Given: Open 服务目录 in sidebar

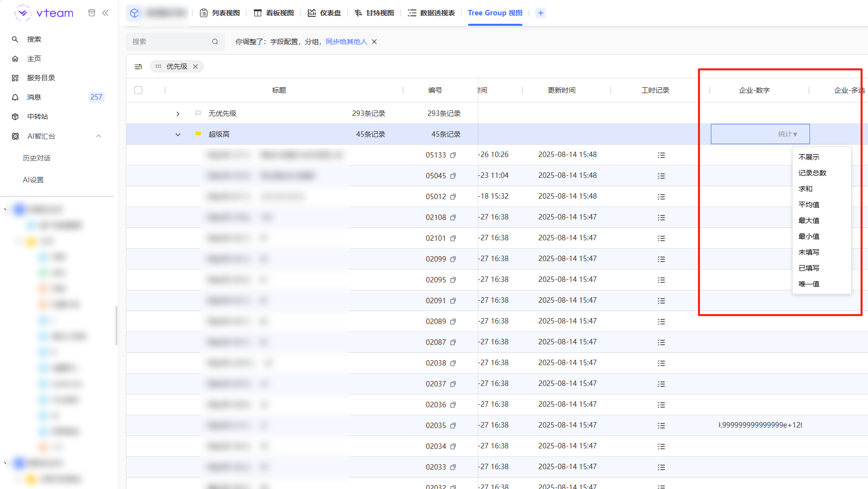Looking at the screenshot, I should (x=41, y=78).
